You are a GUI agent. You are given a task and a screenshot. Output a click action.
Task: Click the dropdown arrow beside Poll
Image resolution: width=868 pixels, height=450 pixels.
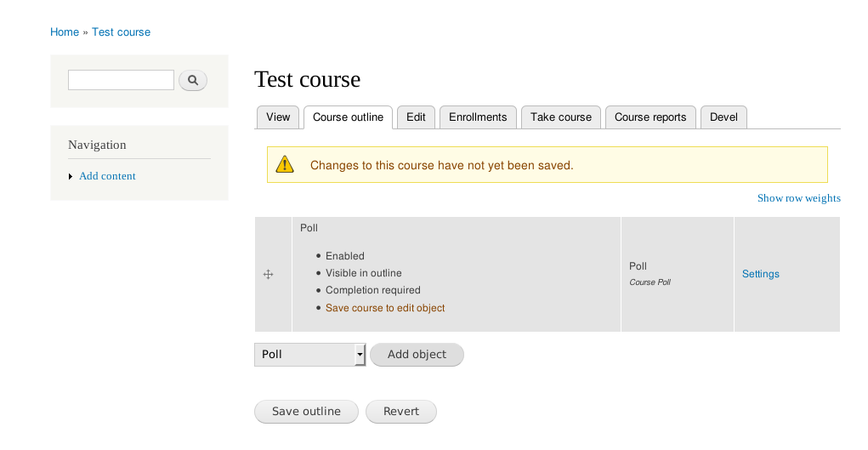click(x=360, y=355)
